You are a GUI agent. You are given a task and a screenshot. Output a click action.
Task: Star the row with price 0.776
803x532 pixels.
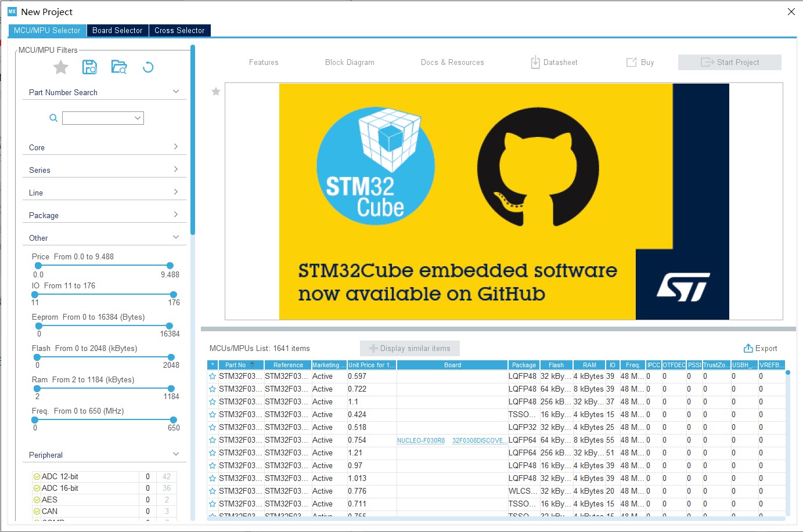(x=213, y=491)
